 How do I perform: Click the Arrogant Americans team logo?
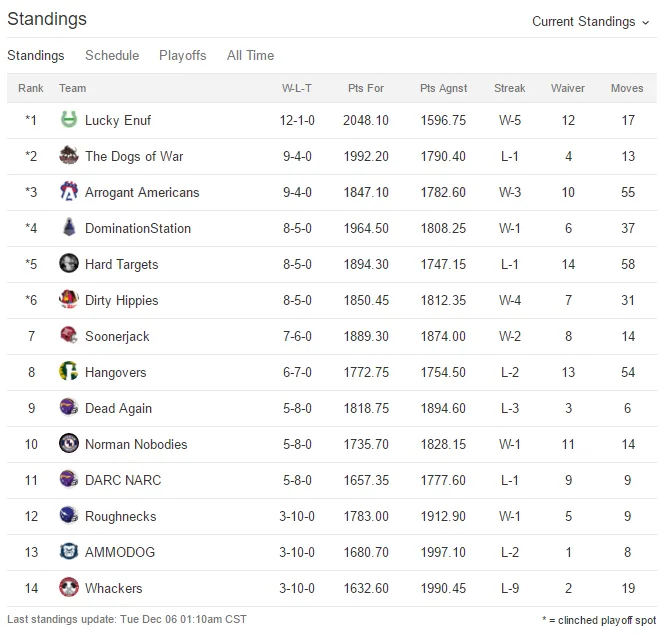tap(68, 192)
